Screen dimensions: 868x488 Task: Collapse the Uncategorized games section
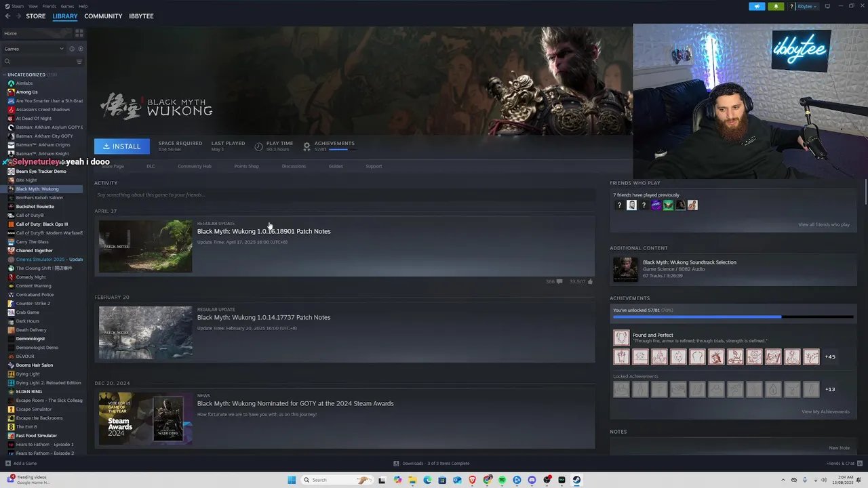5,75
